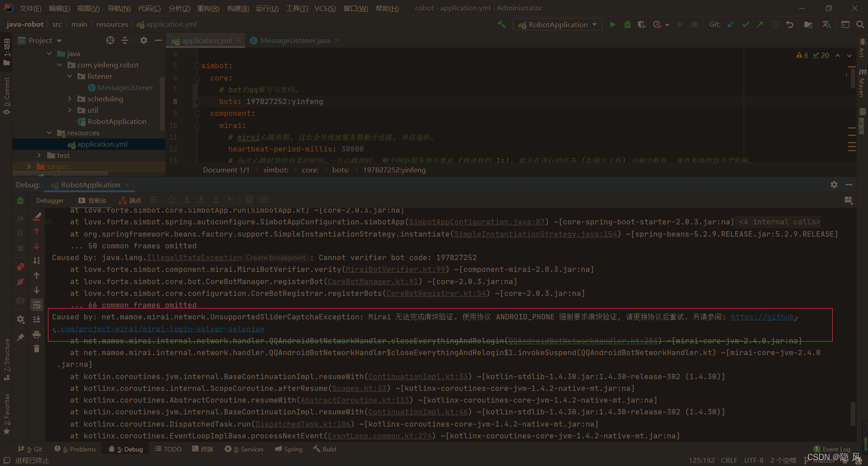Open Project panel gear options
Viewport: 868px width, 466px height.
[x=144, y=40]
